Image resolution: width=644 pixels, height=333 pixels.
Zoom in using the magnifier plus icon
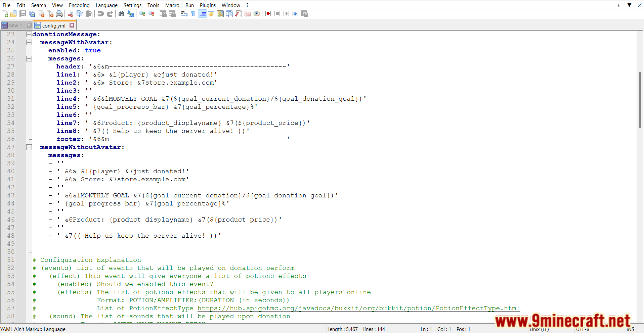pos(142,14)
